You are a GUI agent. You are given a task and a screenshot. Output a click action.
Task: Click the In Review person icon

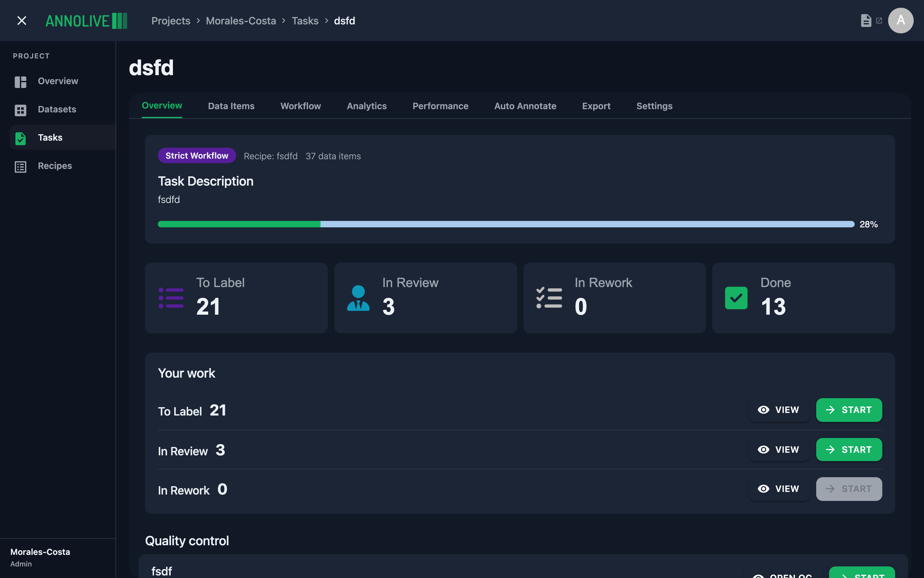point(358,298)
